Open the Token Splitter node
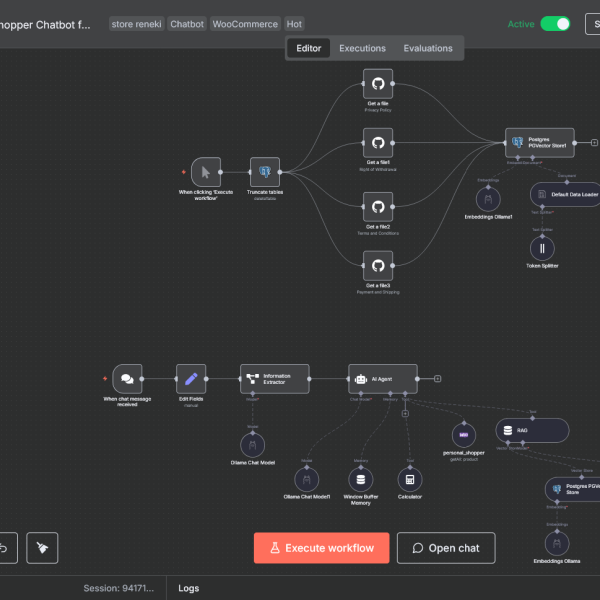This screenshot has width=600, height=600. [542, 249]
